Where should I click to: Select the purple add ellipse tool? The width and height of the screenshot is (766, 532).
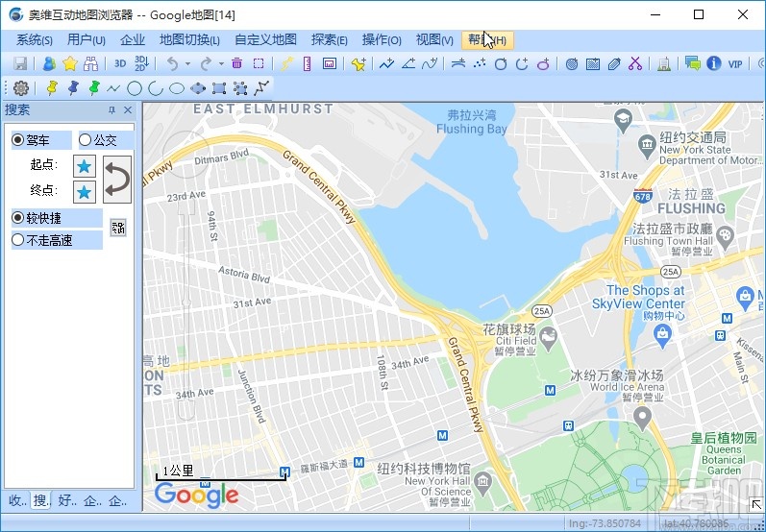(543, 63)
